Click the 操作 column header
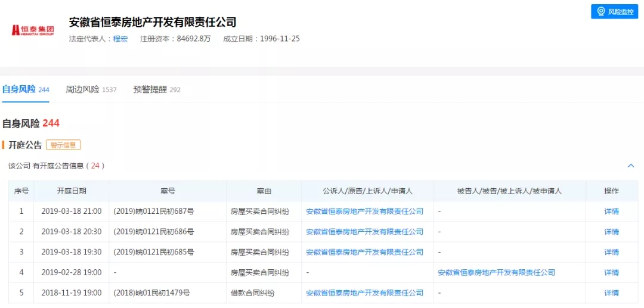644x308 pixels. [612, 191]
